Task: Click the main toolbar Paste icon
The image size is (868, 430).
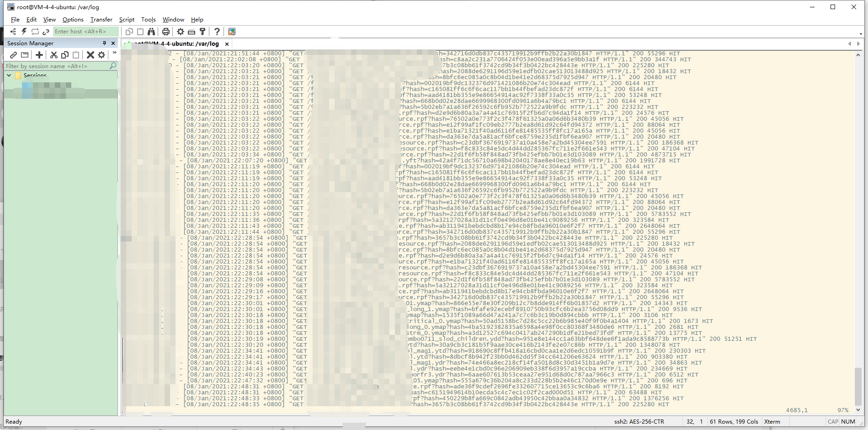Action: pos(140,32)
